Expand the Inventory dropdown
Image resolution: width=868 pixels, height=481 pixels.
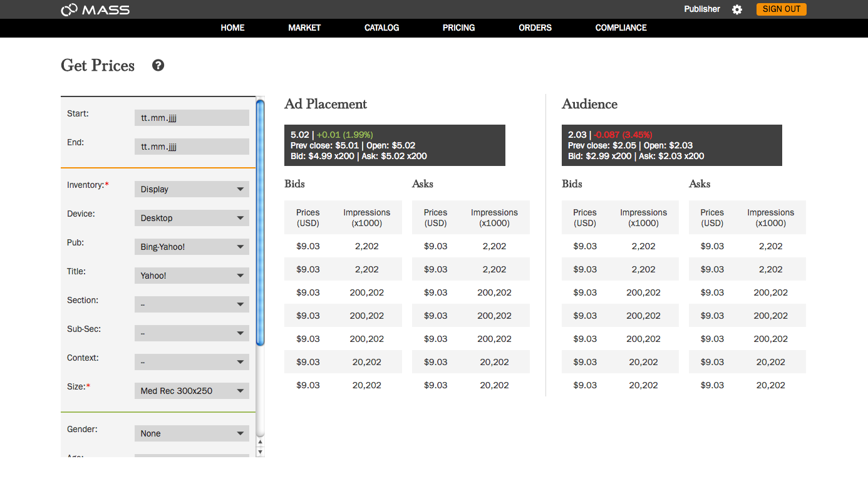(x=192, y=189)
